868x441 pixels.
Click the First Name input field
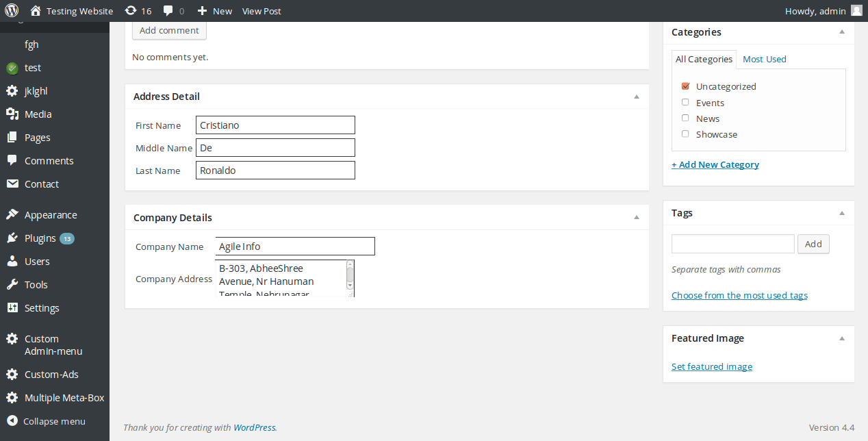coord(275,125)
